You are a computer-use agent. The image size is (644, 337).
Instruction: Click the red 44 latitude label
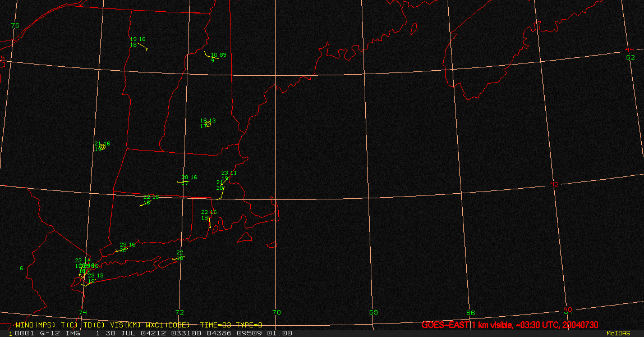(x=629, y=50)
